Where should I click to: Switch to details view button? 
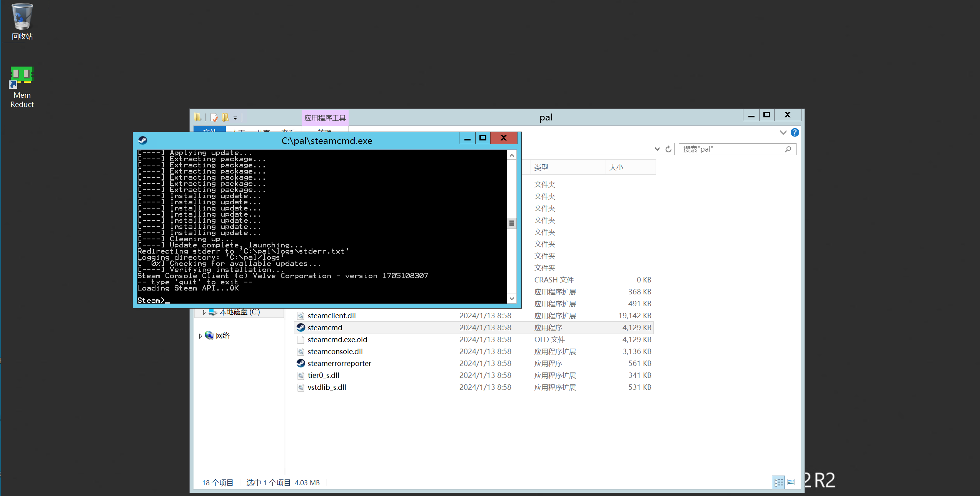pos(778,482)
